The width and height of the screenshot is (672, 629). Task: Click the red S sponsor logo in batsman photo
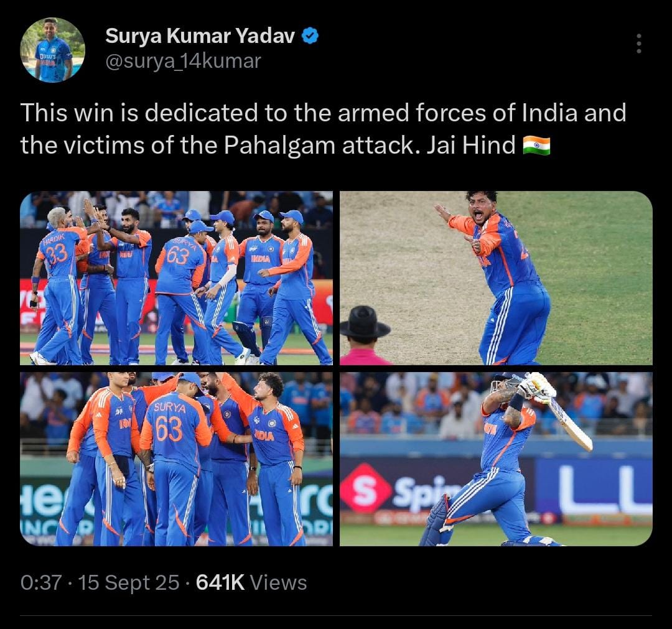coord(366,488)
